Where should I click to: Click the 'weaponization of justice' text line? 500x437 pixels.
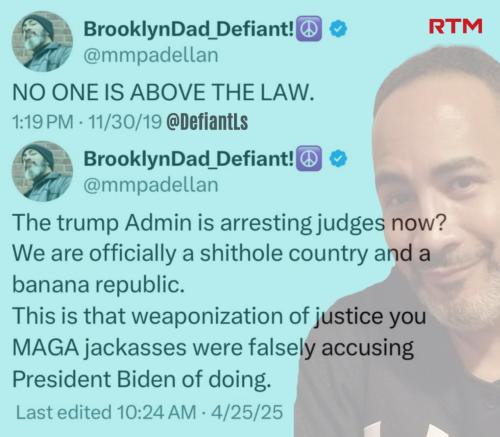219,316
